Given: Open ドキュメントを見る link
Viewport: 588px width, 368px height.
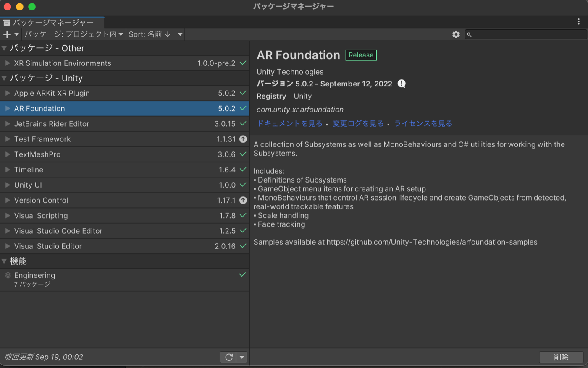Looking at the screenshot, I should coord(289,123).
